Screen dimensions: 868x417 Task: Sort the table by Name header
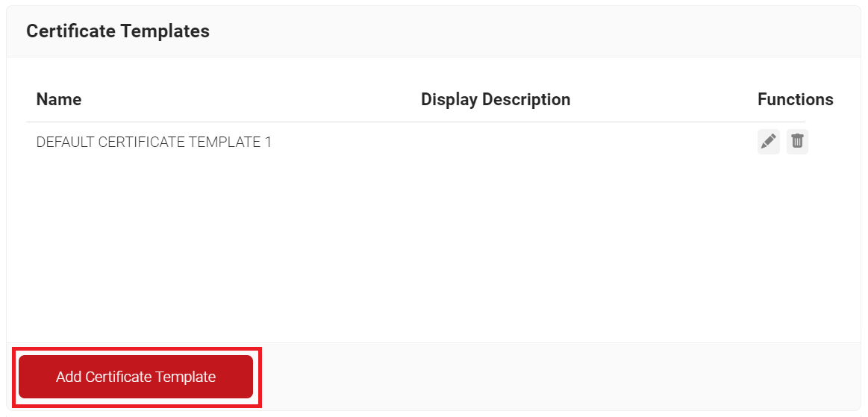pyautogui.click(x=59, y=99)
